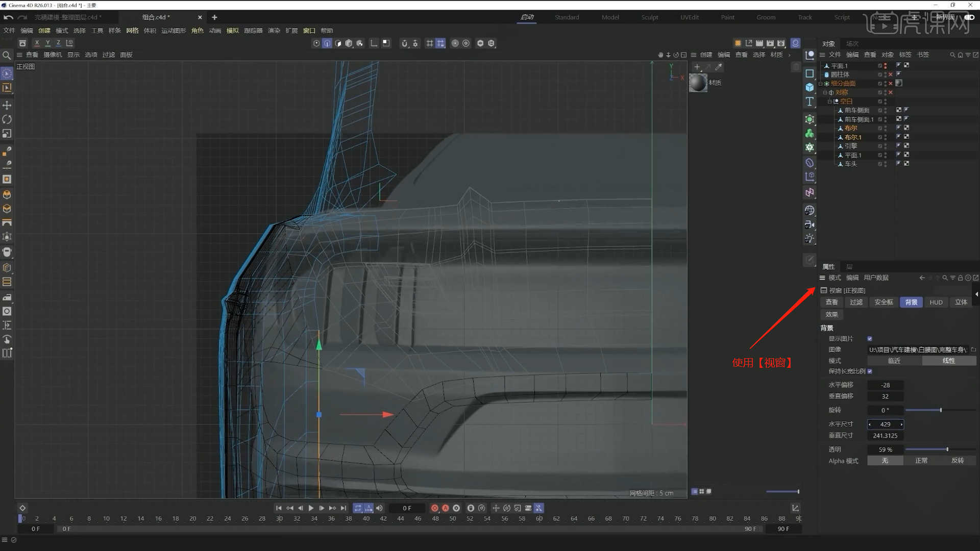This screenshot has height=551, width=980.
Task: Uncheck the 显示图片 checkbox
Action: click(x=870, y=339)
